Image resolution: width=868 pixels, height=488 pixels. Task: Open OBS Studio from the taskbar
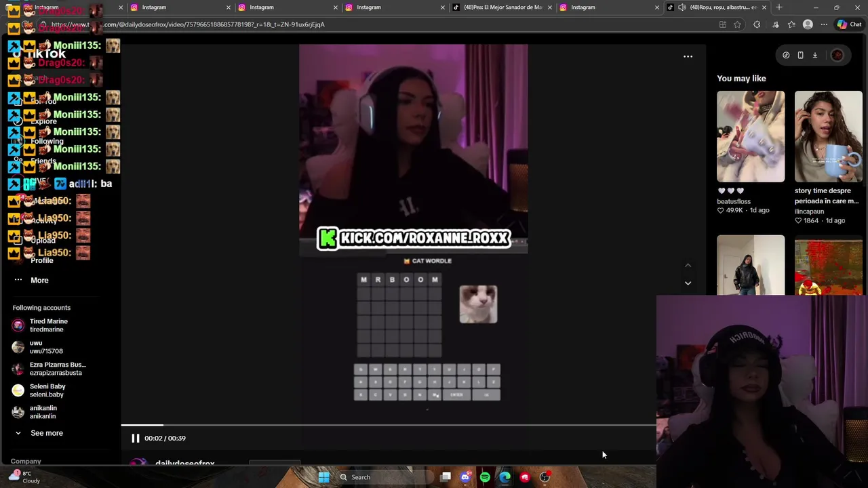click(x=545, y=477)
